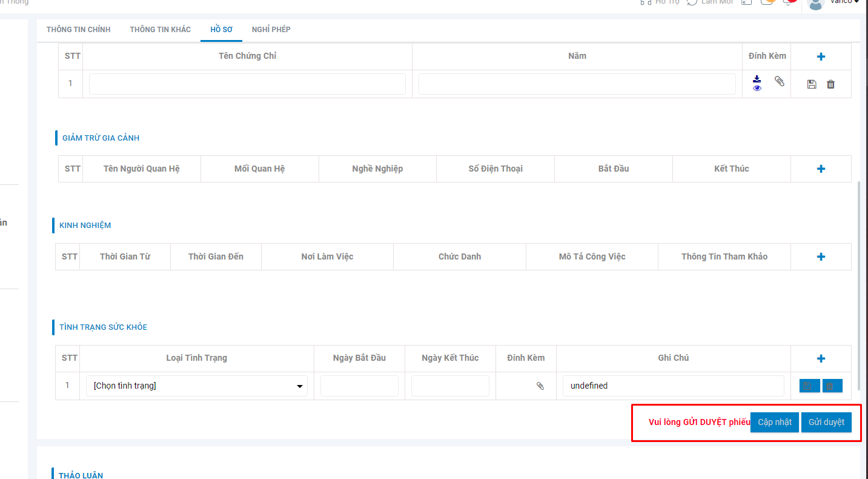Open the Chọn tình trạng dropdown
This screenshot has width=868, height=479.
coord(197,386)
